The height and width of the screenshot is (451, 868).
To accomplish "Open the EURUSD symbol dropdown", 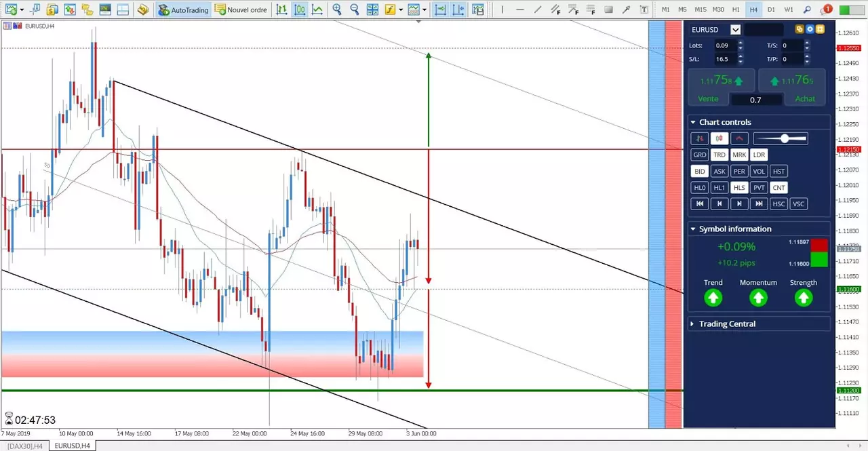I will (735, 29).
